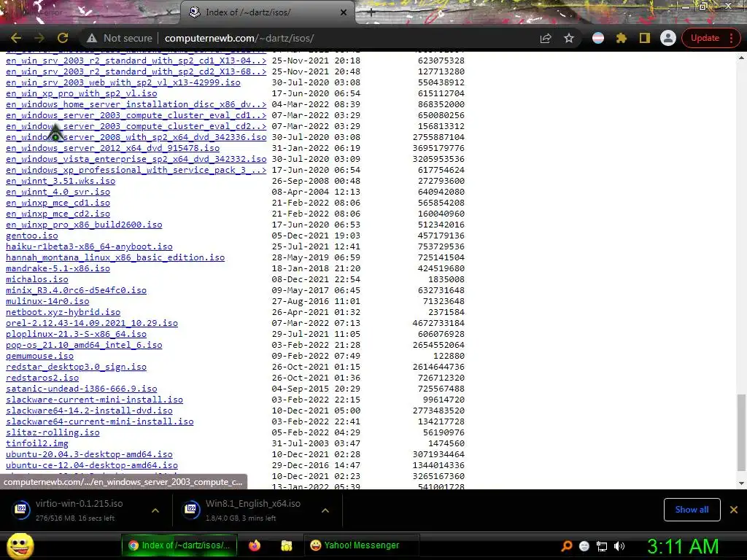Click slackware64-14.2-install-dvd.iso link
This screenshot has width=747, height=560.
(89, 411)
